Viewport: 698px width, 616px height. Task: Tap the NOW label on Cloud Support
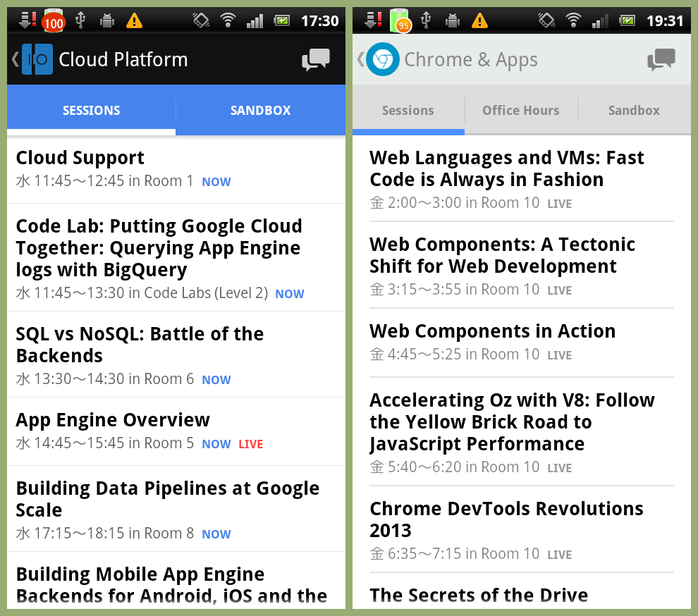click(216, 182)
